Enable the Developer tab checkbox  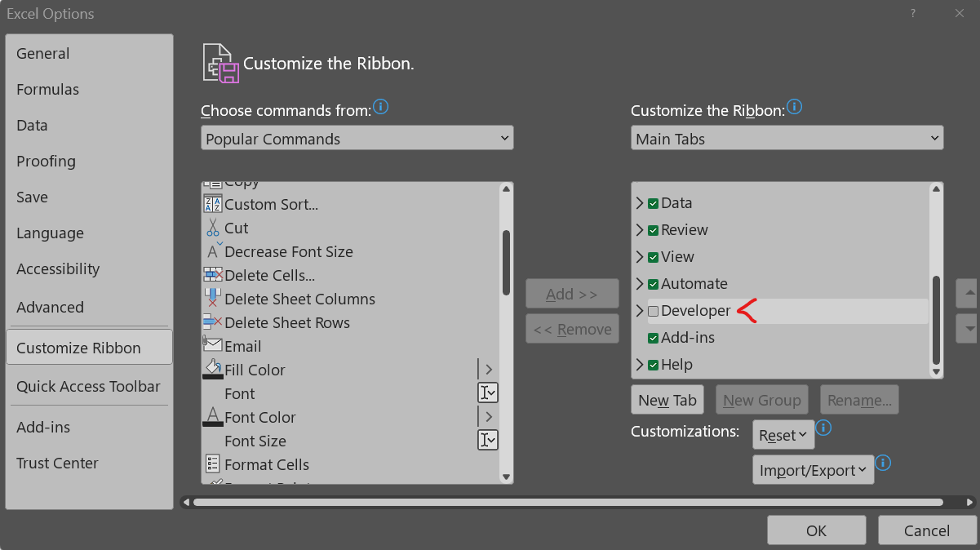(653, 311)
